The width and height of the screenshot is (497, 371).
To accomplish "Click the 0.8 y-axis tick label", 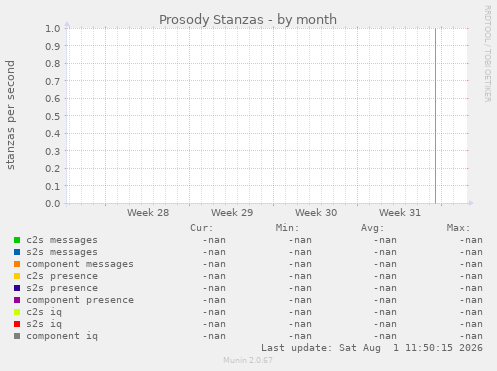I will (53, 63).
